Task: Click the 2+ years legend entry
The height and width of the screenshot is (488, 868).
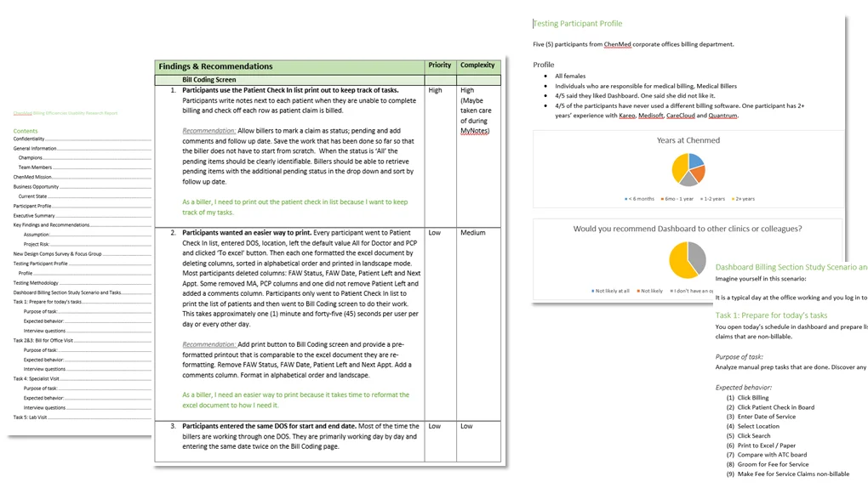Action: [x=743, y=199]
